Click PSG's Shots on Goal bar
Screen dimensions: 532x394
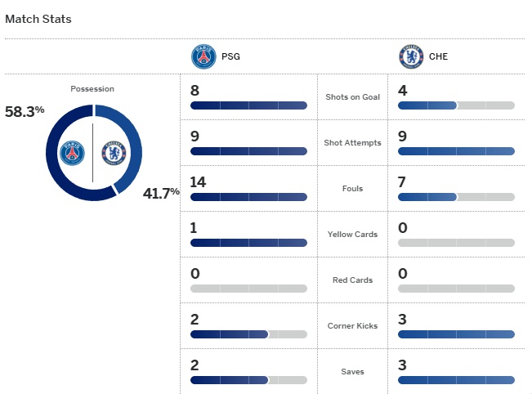tap(248, 105)
